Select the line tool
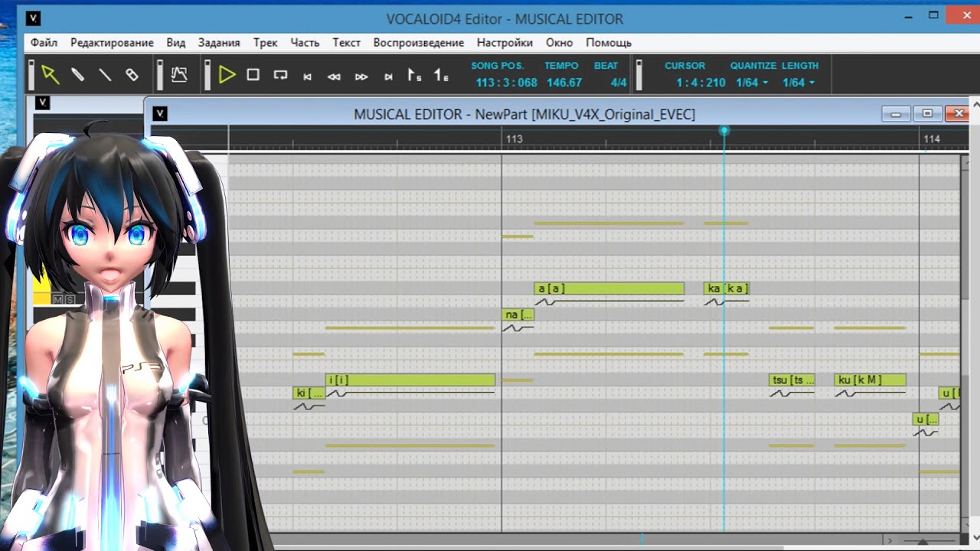 coord(105,74)
